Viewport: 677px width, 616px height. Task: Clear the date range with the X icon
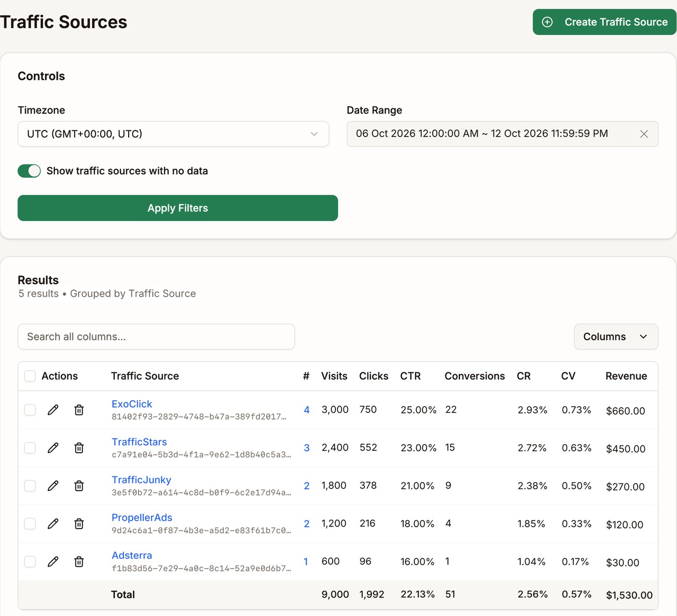(x=644, y=134)
